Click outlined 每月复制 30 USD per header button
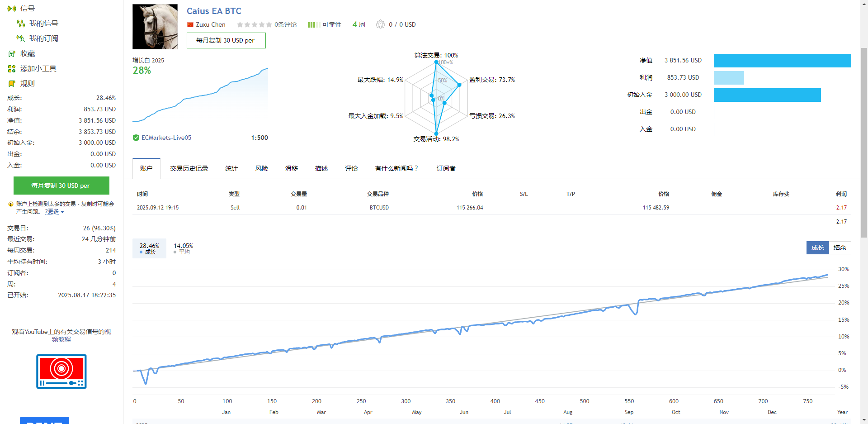 point(226,41)
